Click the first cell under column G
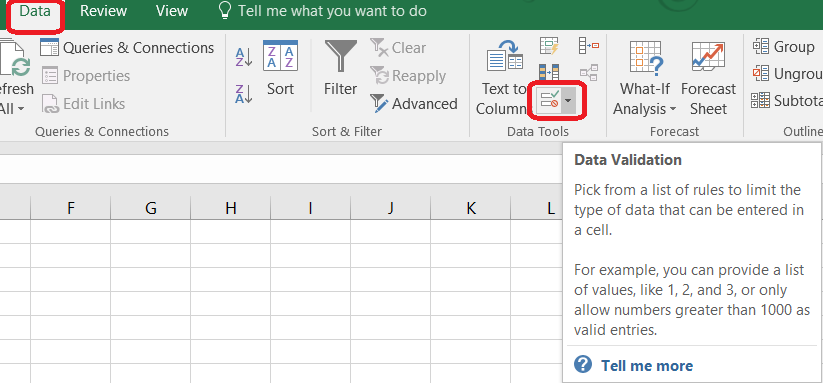Screen dimensions: 823x383 (x=151, y=231)
